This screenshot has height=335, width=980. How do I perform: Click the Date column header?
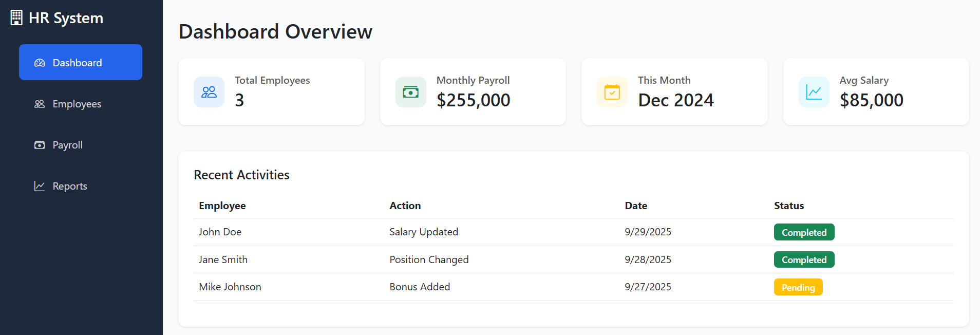[636, 206]
